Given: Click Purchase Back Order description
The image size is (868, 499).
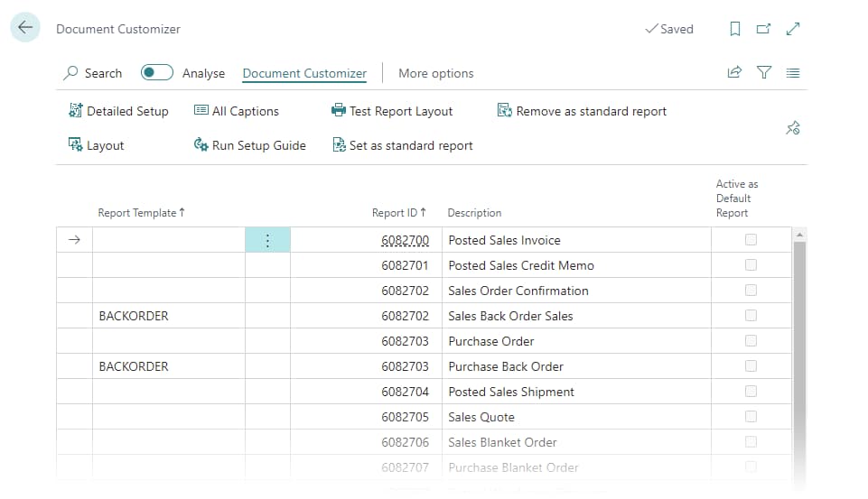Looking at the screenshot, I should point(506,366).
